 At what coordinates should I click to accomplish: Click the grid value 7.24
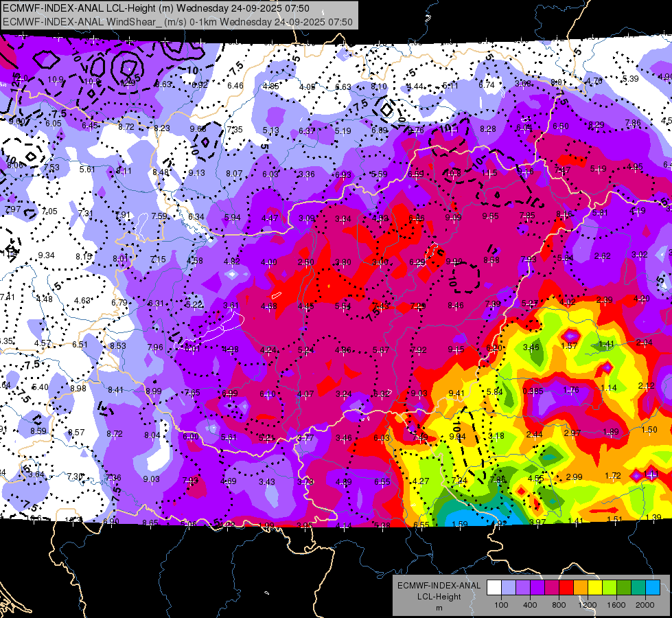pyautogui.click(x=459, y=480)
